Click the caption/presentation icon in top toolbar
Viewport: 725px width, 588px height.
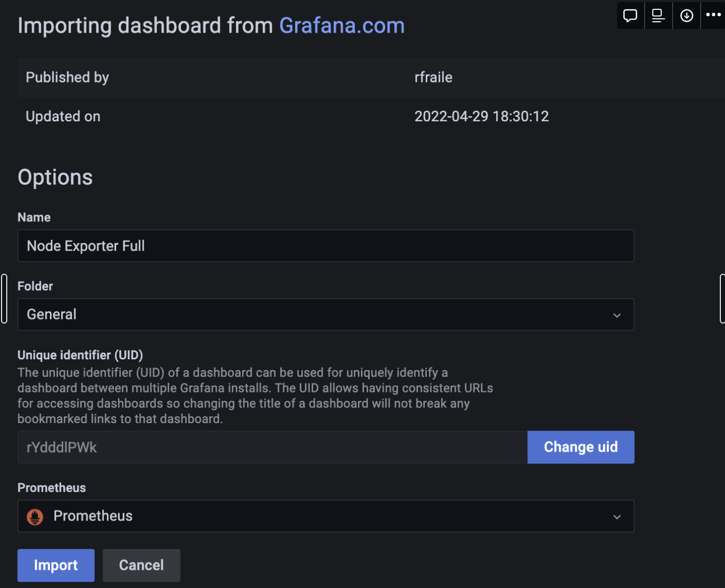click(658, 16)
